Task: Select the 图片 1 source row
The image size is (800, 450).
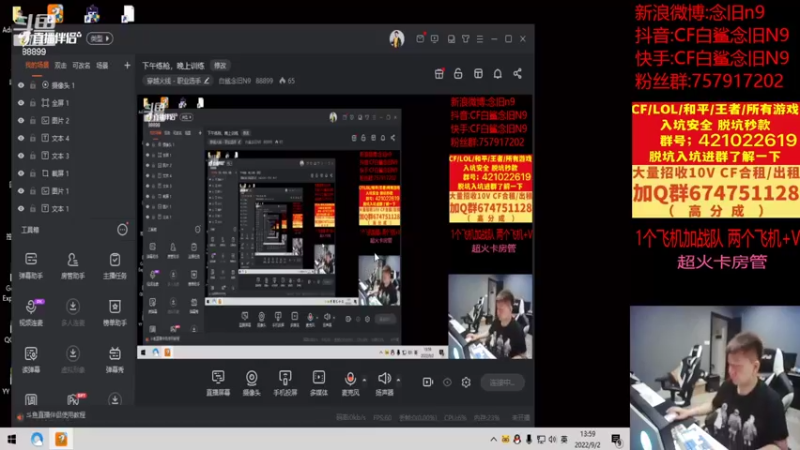Action: click(x=74, y=191)
